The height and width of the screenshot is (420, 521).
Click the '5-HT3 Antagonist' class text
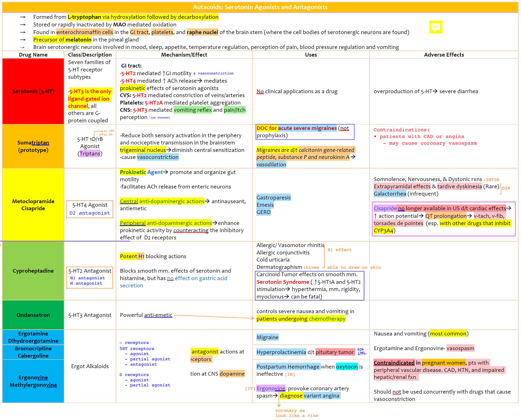tap(90, 315)
